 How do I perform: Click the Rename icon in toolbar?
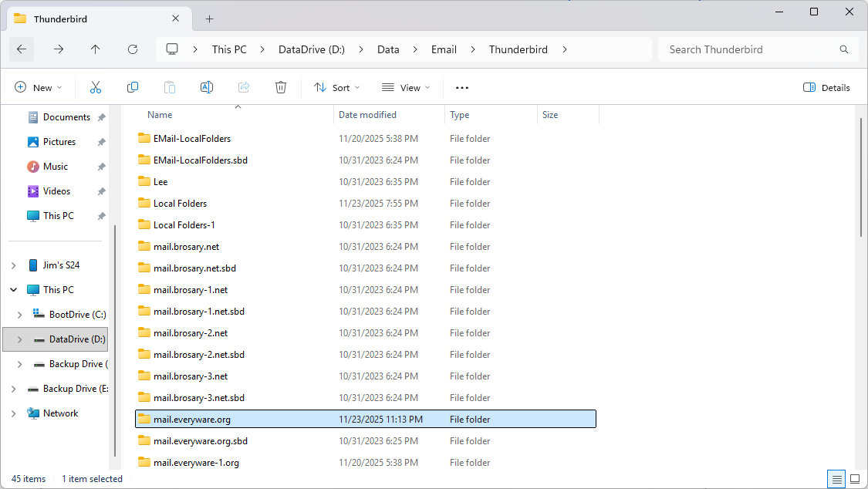tap(207, 88)
